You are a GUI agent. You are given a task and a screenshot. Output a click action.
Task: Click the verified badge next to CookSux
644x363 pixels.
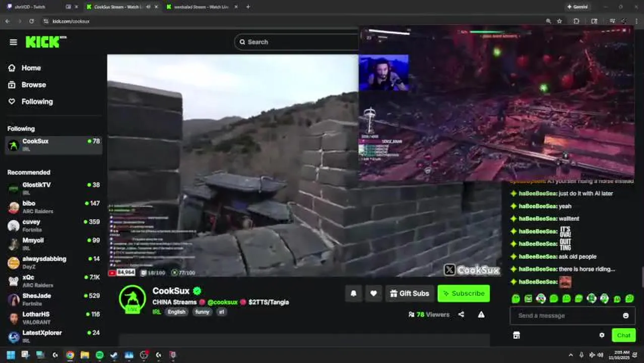(x=197, y=291)
